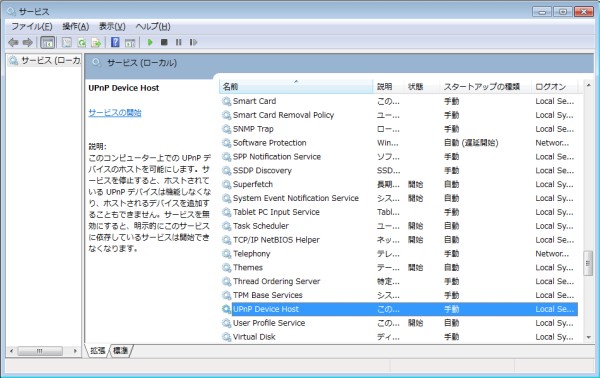Image resolution: width=600 pixels, height=378 pixels.
Task: Switch to the 標準 tab
Action: tap(121, 350)
